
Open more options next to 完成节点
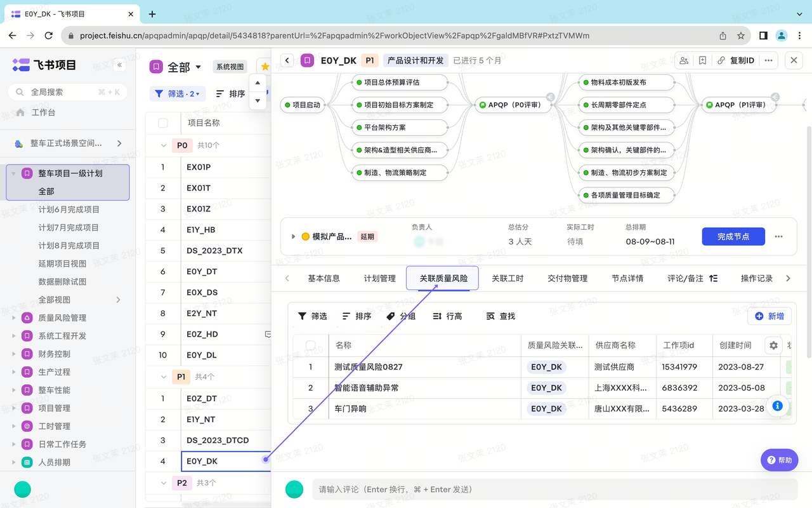pyautogui.click(x=778, y=236)
